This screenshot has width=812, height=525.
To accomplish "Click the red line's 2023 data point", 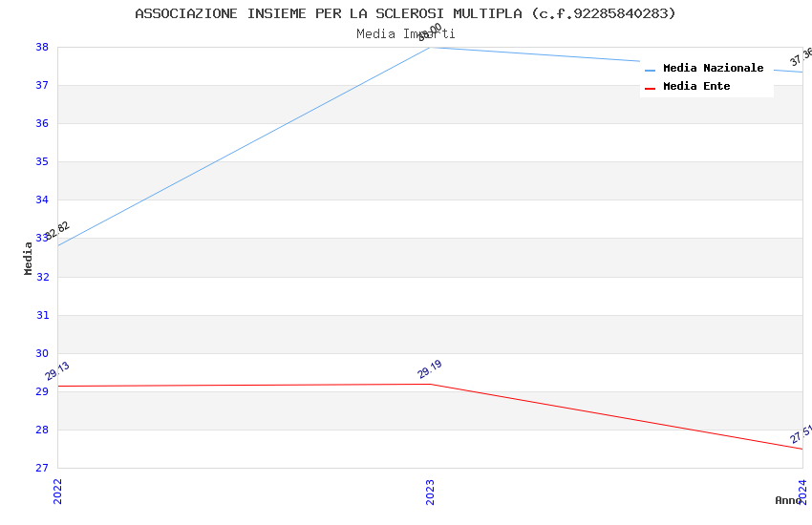I will click(x=430, y=385).
